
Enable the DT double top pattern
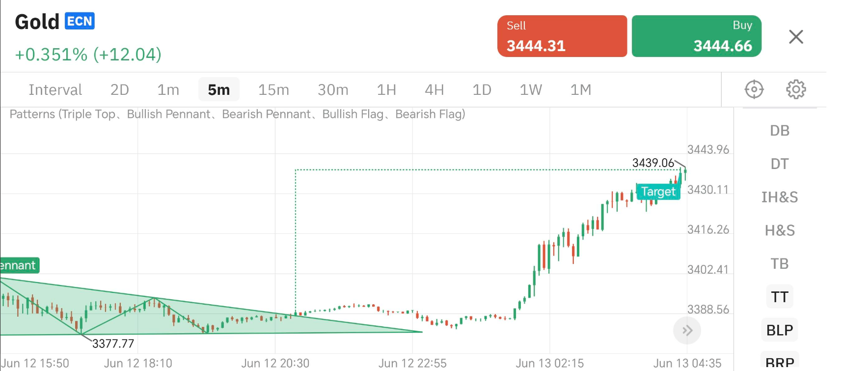779,164
